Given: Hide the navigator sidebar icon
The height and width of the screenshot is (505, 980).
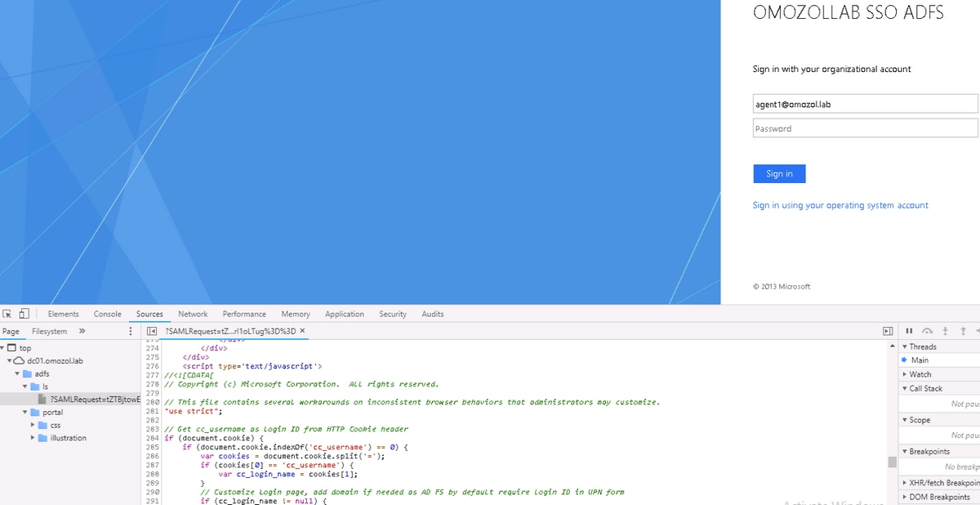Looking at the screenshot, I should tap(152, 331).
